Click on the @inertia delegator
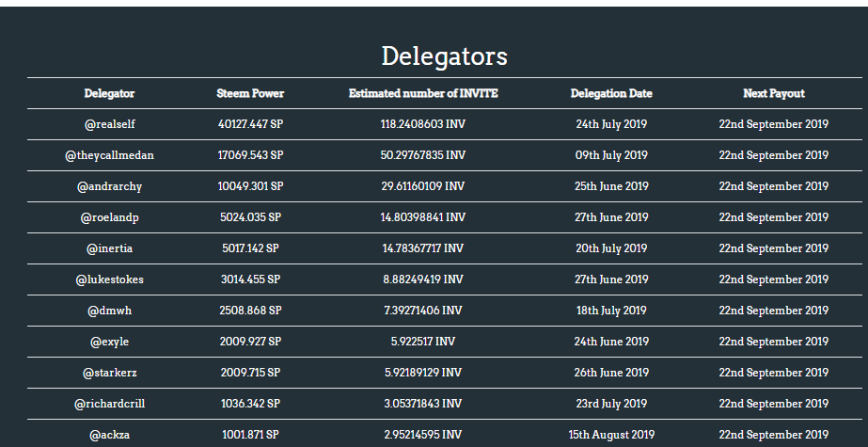This screenshot has height=447, width=868. [x=109, y=248]
